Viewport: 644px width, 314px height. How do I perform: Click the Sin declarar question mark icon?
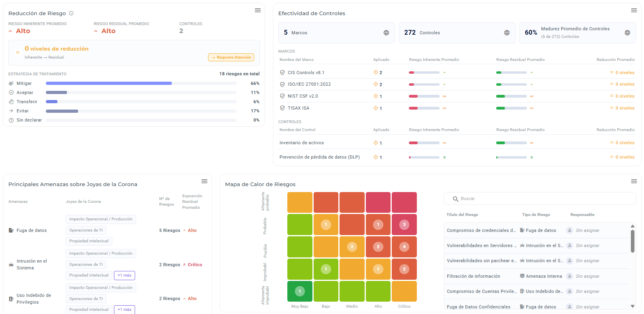coord(11,120)
